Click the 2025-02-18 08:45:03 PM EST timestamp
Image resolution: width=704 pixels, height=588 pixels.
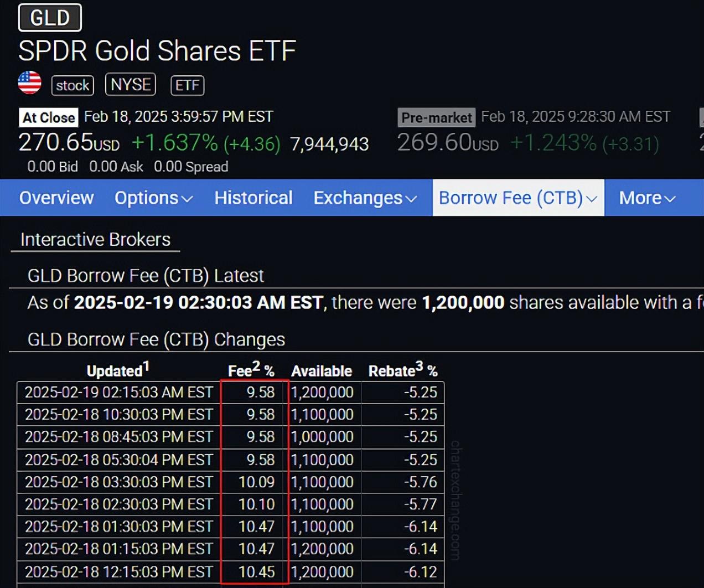pos(119,437)
